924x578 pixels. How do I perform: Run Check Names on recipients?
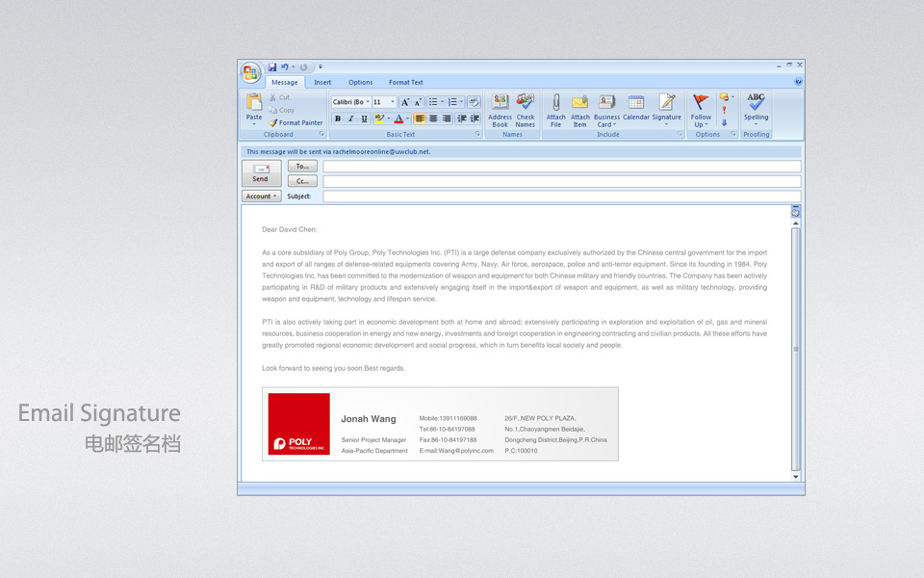tap(526, 110)
